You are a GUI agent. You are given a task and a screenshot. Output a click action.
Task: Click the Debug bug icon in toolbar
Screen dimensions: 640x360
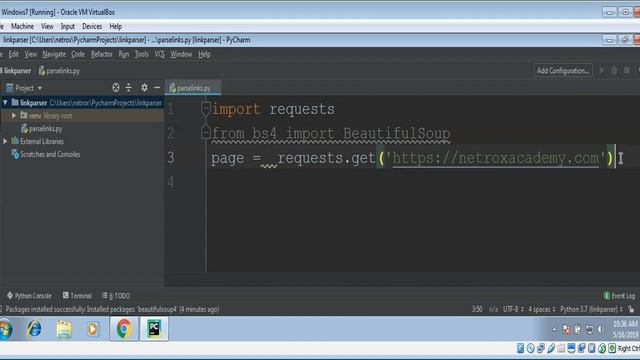tap(614, 70)
